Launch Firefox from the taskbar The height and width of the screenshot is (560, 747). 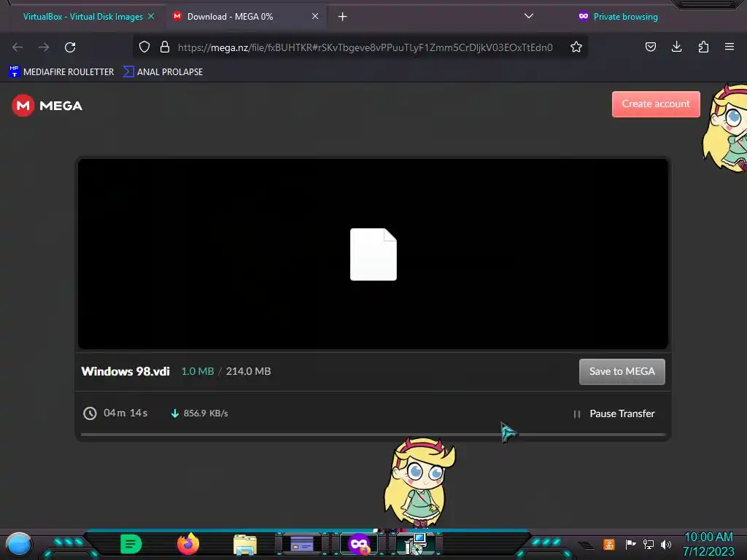pyautogui.click(x=187, y=544)
